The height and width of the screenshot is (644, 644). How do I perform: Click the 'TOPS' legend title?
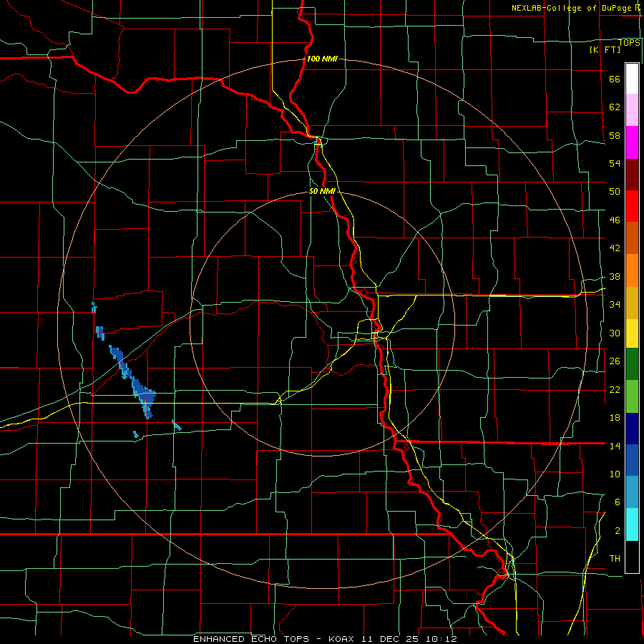tap(629, 43)
